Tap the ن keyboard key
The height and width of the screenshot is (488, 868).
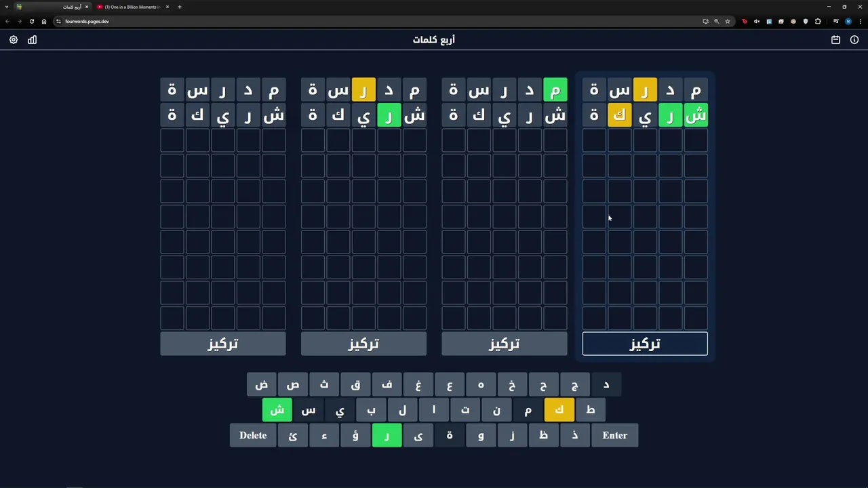[x=496, y=410]
